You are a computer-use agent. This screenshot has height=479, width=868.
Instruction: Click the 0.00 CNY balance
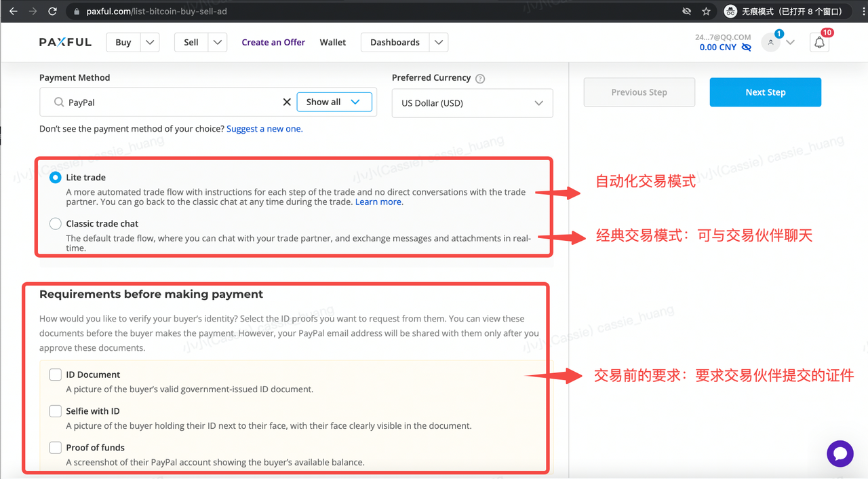tap(718, 47)
